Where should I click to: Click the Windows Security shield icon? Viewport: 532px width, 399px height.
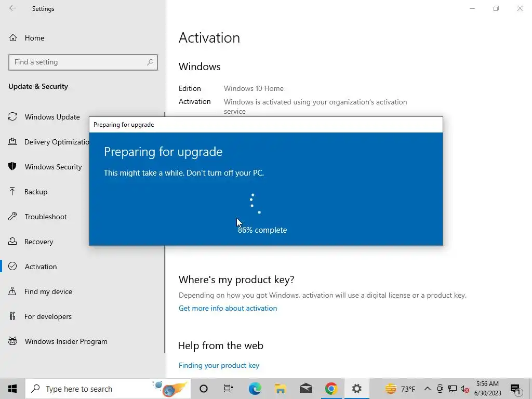point(12,166)
